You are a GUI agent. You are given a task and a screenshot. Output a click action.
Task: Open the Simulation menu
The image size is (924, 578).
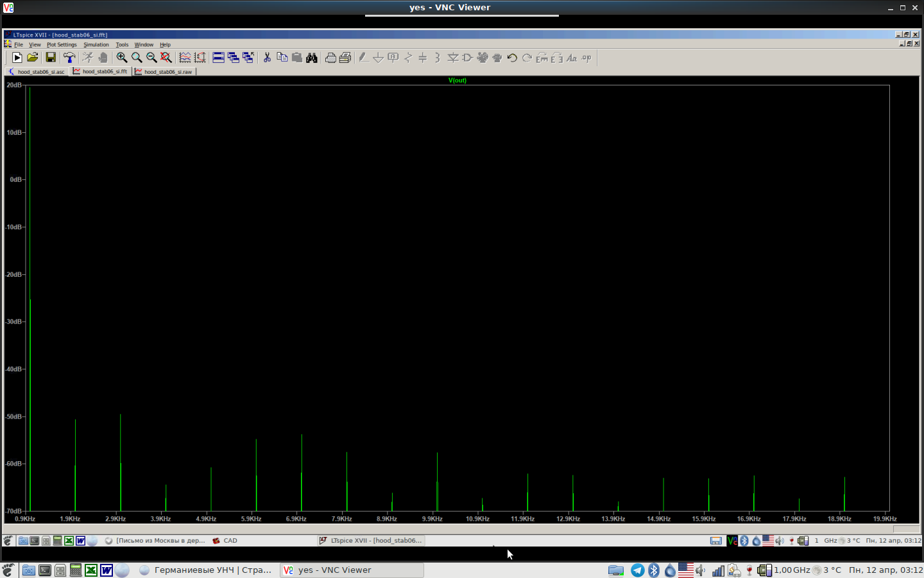pyautogui.click(x=96, y=45)
